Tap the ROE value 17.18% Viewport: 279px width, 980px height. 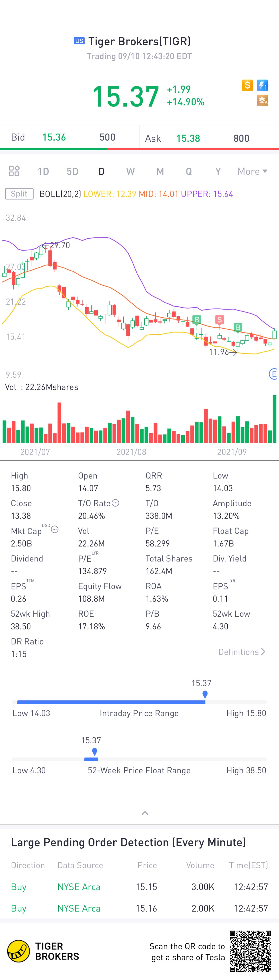[91, 626]
